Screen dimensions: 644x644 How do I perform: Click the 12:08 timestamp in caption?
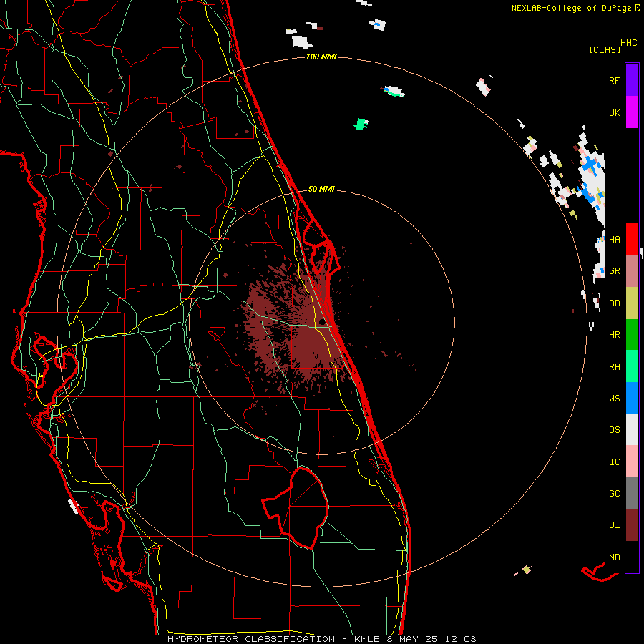tap(462, 639)
